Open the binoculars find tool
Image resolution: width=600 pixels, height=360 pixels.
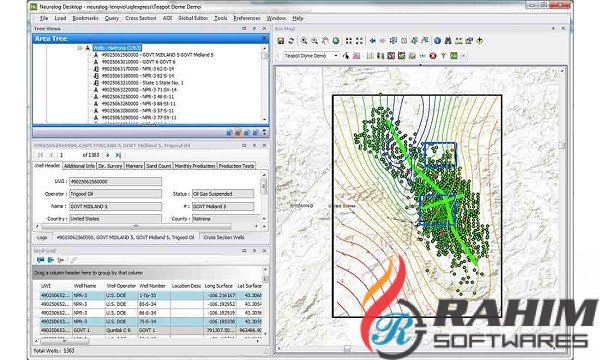[x=448, y=41]
